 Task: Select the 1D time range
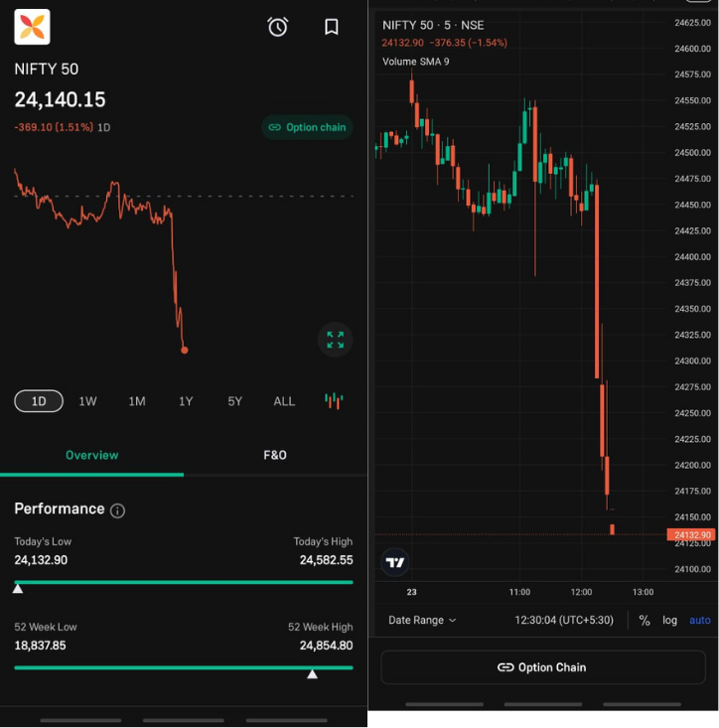click(39, 401)
